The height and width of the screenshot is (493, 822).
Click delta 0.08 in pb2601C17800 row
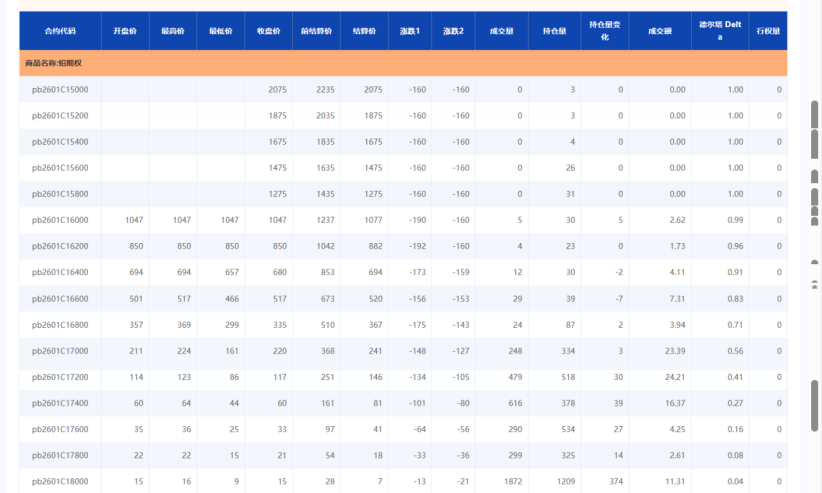[x=735, y=456]
